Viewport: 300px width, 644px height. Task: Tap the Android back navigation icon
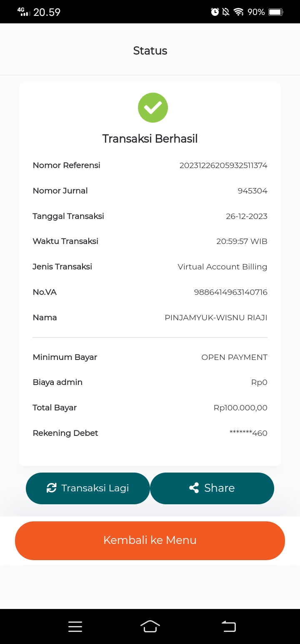(228, 626)
